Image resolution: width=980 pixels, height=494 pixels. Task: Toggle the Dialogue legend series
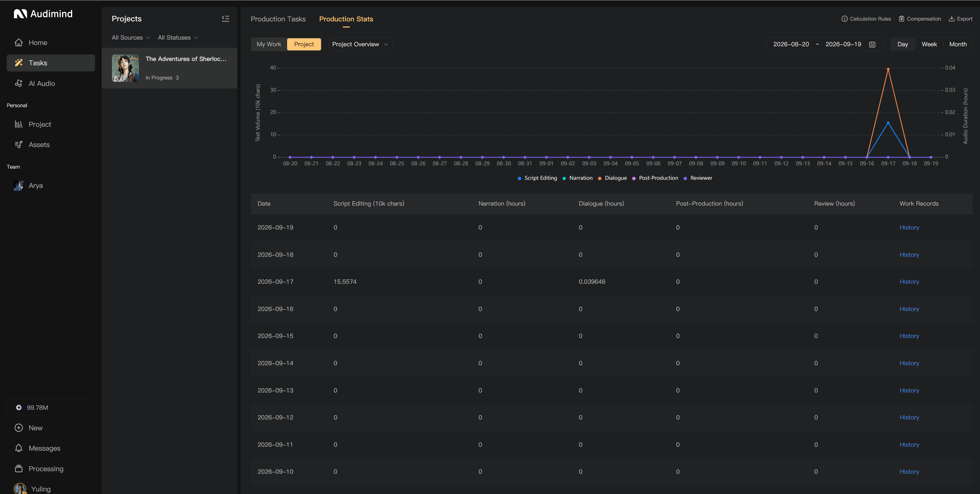pos(612,178)
